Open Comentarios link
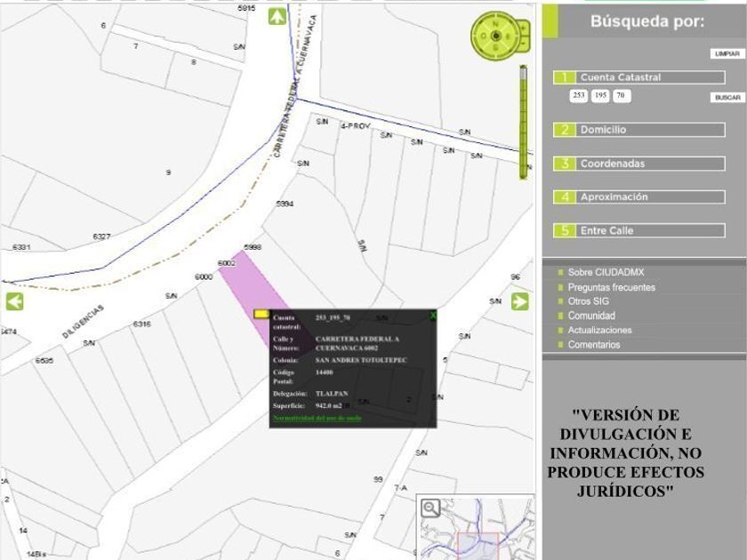 (594, 345)
